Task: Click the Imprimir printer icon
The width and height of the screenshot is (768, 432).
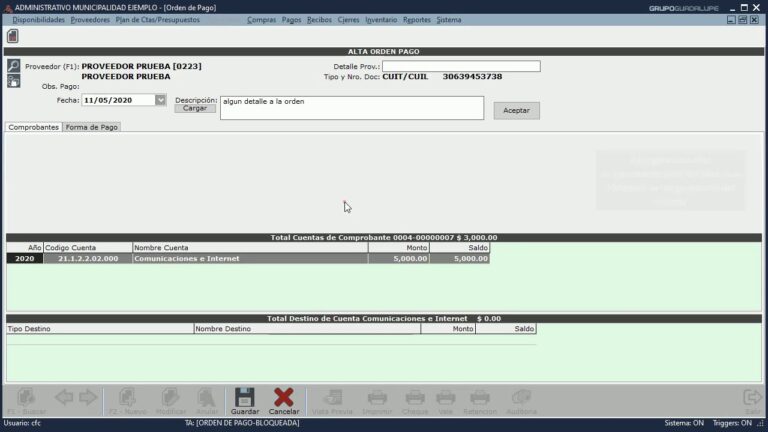Action: 377,397
